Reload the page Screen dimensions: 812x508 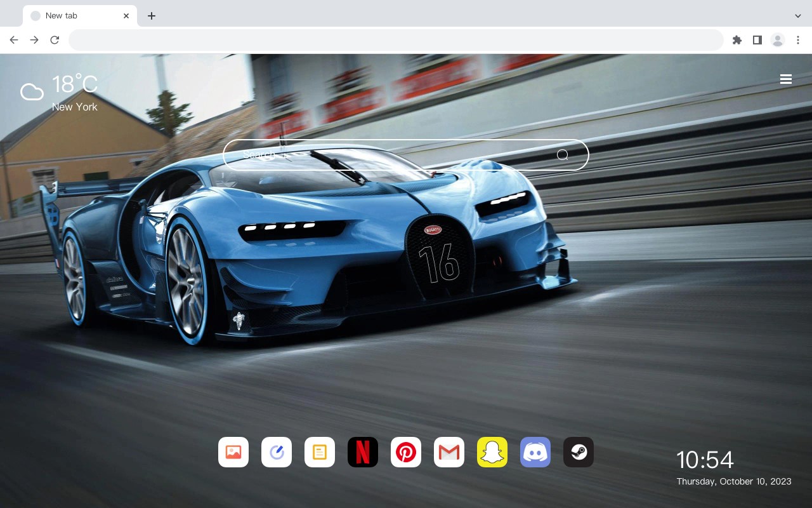pos(55,40)
